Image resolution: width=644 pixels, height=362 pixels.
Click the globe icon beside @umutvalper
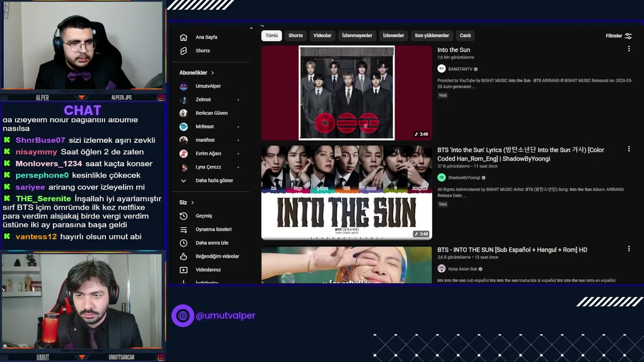tap(183, 316)
